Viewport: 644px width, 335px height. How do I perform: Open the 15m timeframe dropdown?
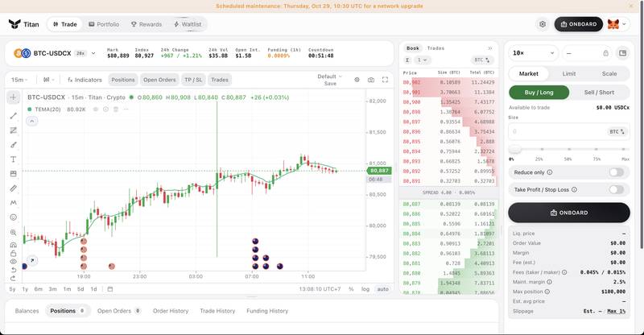19,80
